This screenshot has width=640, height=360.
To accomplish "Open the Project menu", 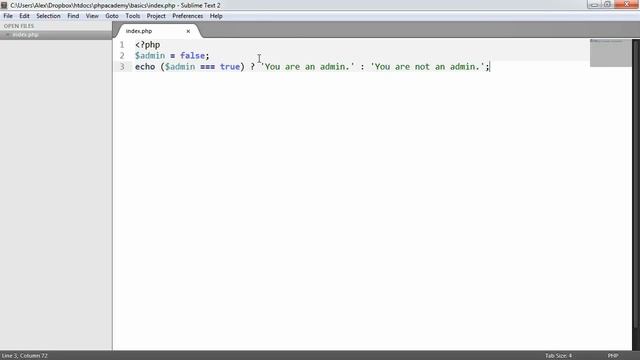I will pyautogui.click(x=156, y=16).
